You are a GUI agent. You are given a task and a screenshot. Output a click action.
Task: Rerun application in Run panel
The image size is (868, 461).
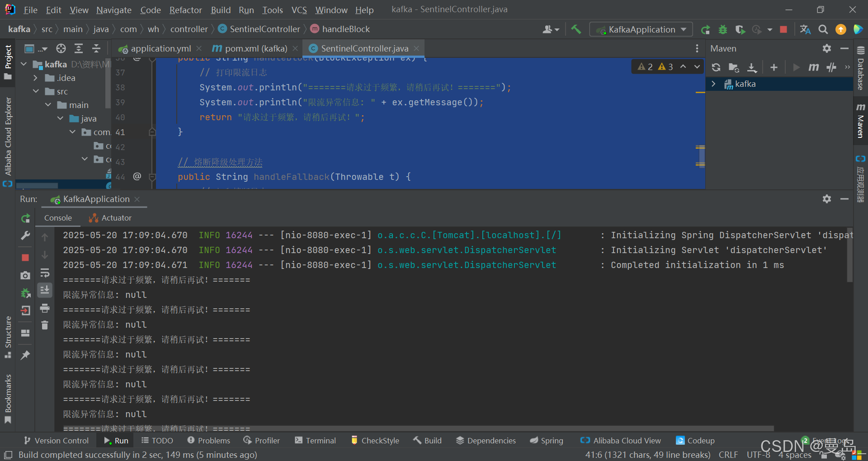(25, 218)
